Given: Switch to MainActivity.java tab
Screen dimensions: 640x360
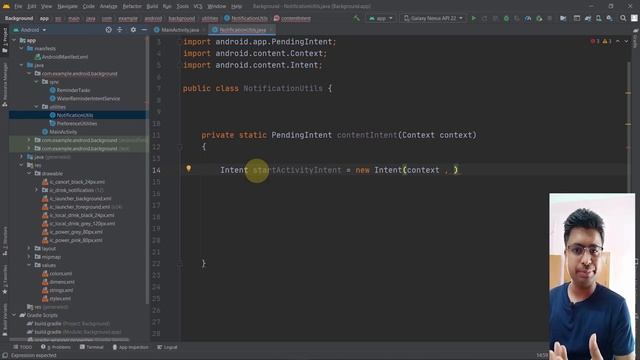Looking at the screenshot, I should 180,30.
